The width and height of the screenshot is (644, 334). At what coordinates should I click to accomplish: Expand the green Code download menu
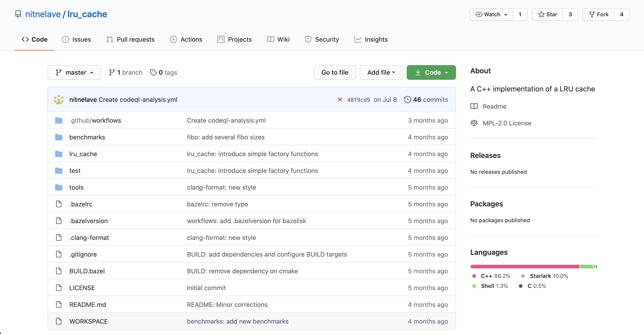pyautogui.click(x=431, y=72)
